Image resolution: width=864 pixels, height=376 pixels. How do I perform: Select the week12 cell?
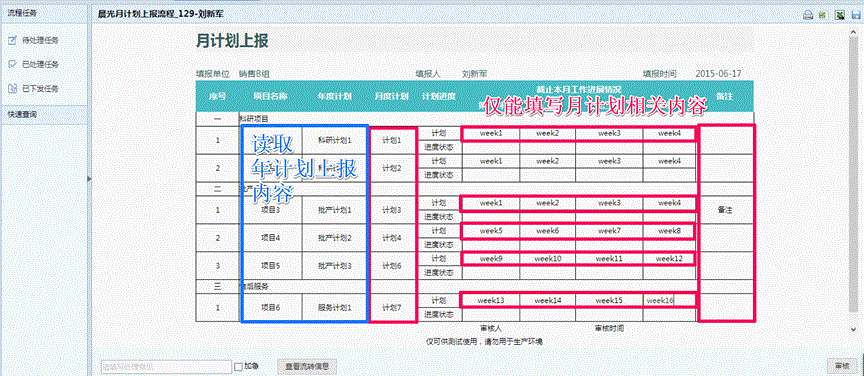coord(669,259)
